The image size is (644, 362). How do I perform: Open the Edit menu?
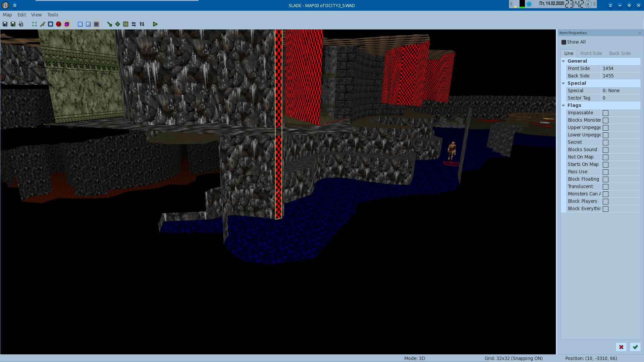tap(22, 15)
